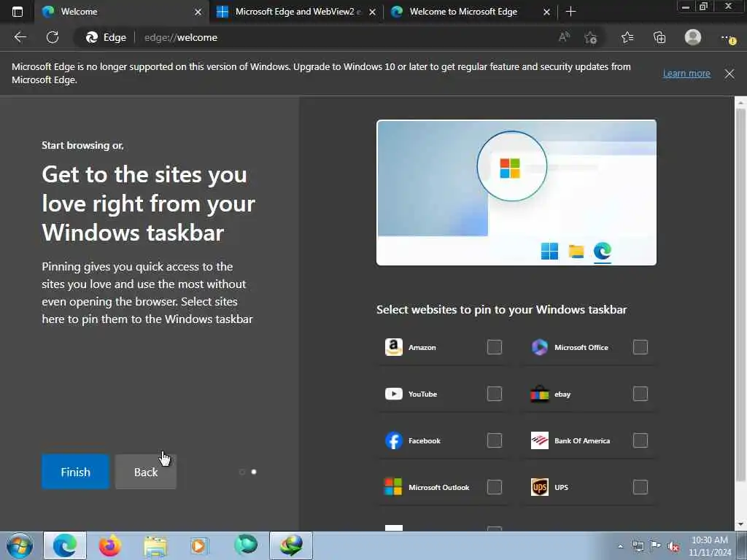This screenshot has height=560, width=747.
Task: Open the Edge icon in taskbar
Action: (x=65, y=545)
